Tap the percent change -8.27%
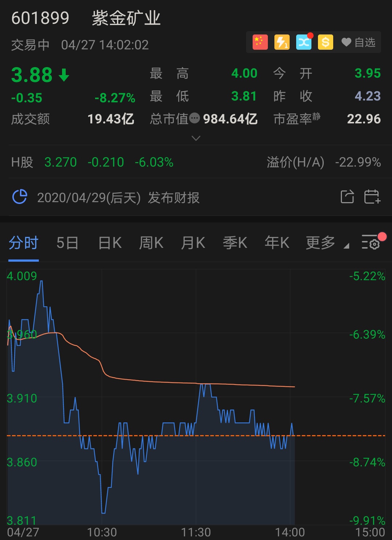Screen dimensions: 392x540 click(x=115, y=98)
